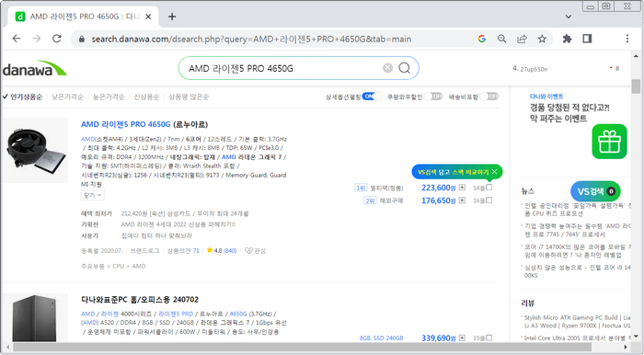Screen dimensions: 644x355
Task: Expand plus icon next to 223,600원
Action: (462, 188)
